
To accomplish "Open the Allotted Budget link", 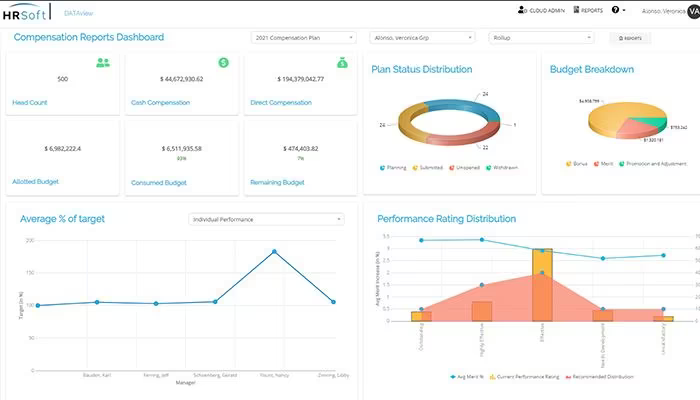I will 35,182.
